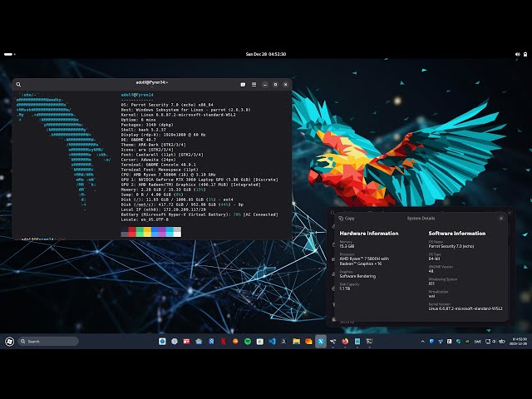Click the bird icon on the taskbar
The width and height of the screenshot is (532, 399).
pyautogui.click(x=332, y=342)
